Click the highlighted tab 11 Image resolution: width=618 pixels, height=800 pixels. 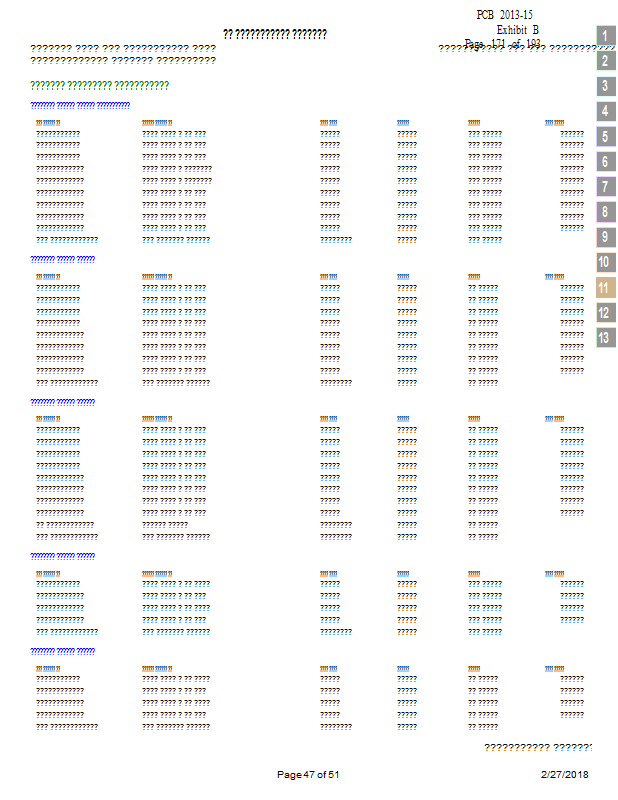pos(604,288)
